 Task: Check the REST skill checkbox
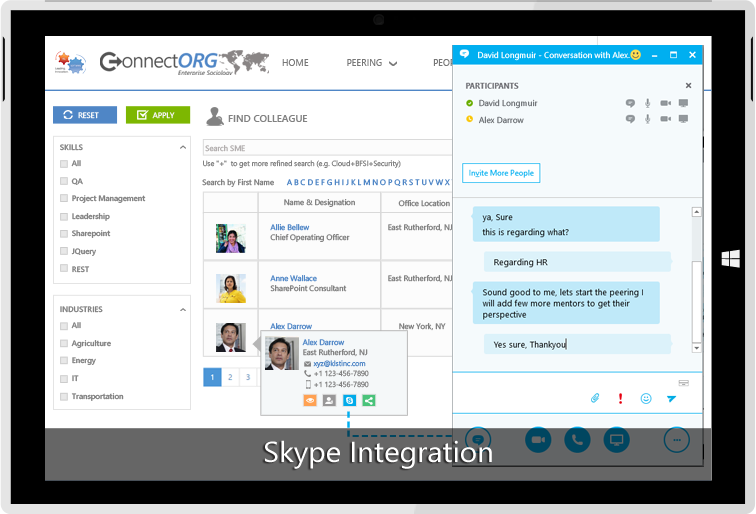[x=64, y=269]
